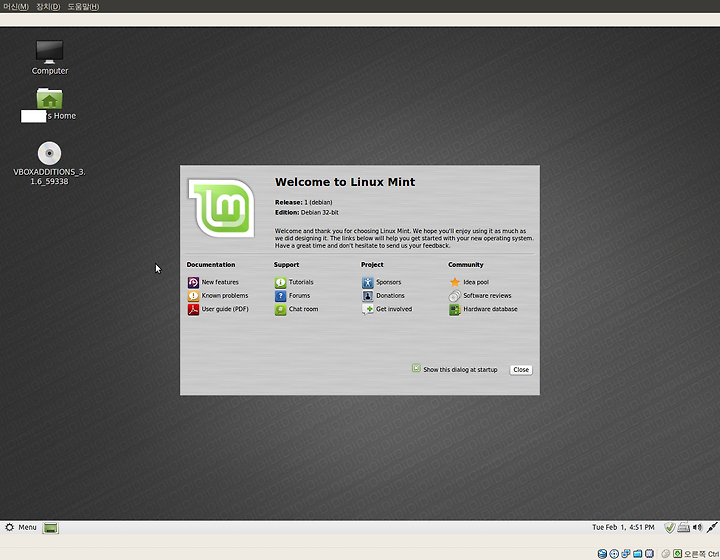Click the Linux Mint logo

click(221, 208)
